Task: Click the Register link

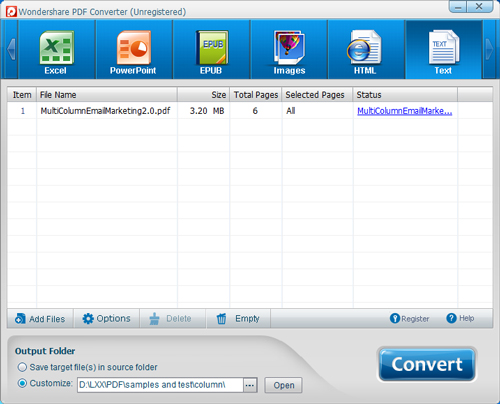Action: (x=409, y=319)
